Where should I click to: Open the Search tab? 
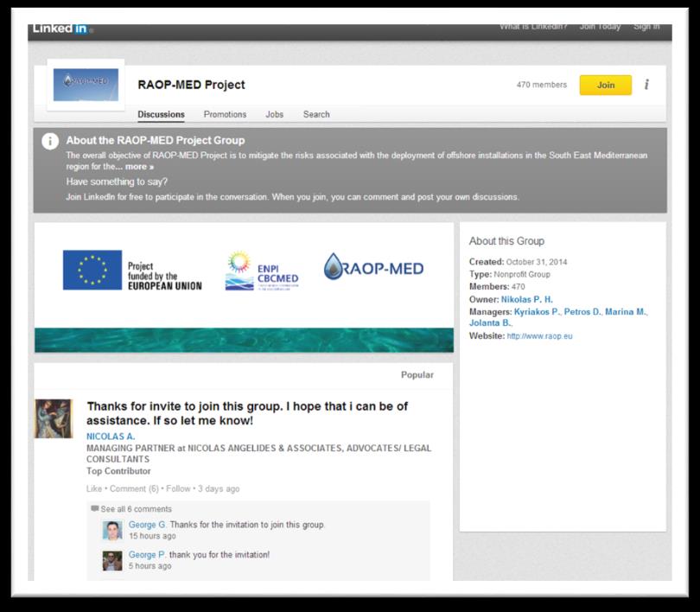point(316,114)
